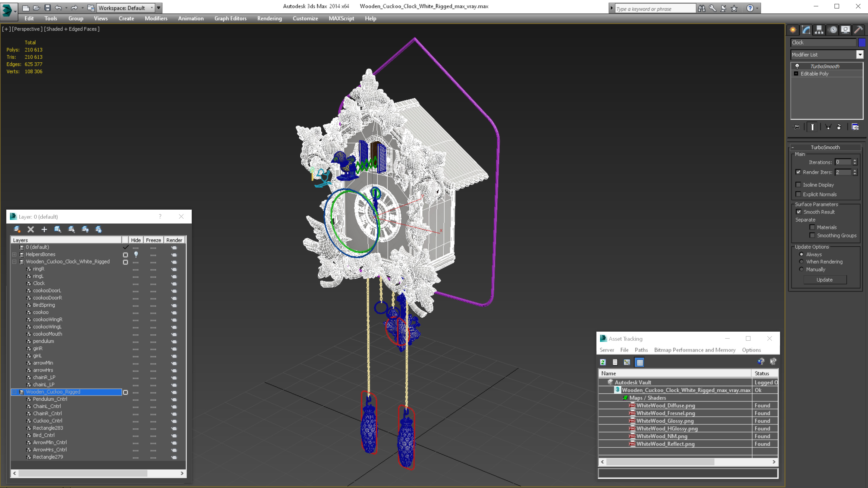868x488 pixels.
Task: Open File icon in quick access toolbar
Action: [x=36, y=8]
